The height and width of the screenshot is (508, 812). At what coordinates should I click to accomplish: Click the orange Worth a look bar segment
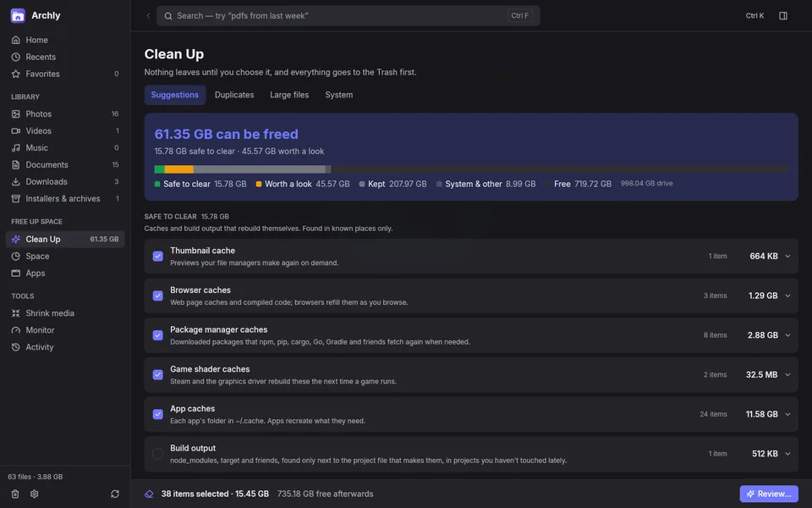point(179,169)
